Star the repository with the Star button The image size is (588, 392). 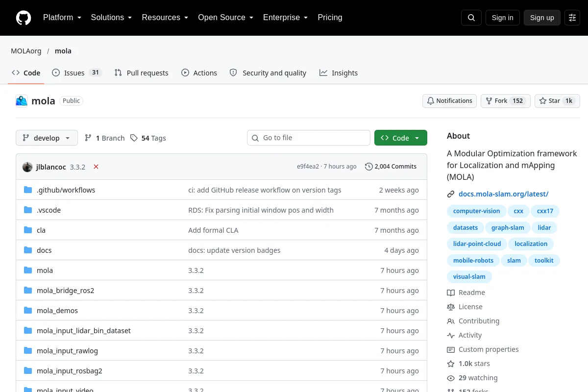pos(557,101)
